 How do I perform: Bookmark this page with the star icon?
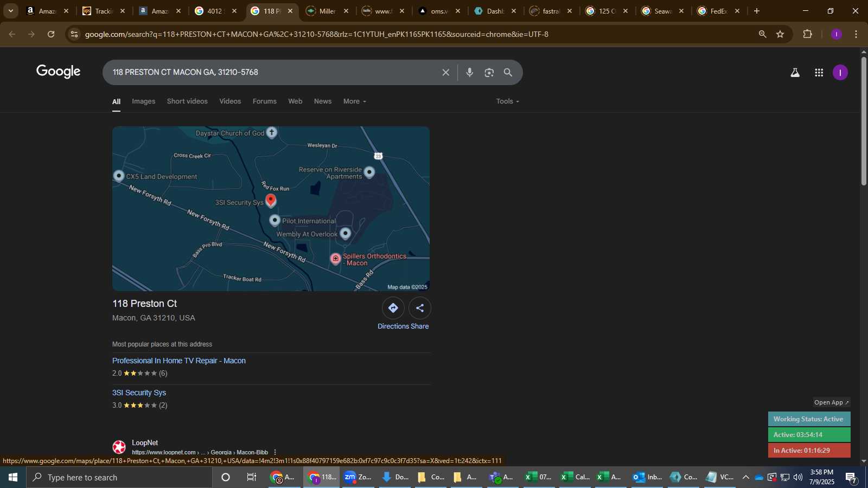point(780,34)
